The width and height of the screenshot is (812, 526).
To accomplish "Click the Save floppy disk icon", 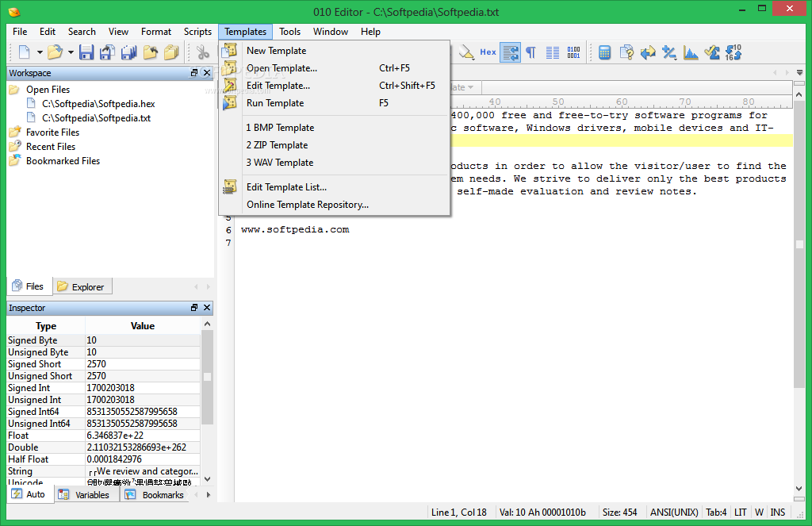I will coord(86,52).
